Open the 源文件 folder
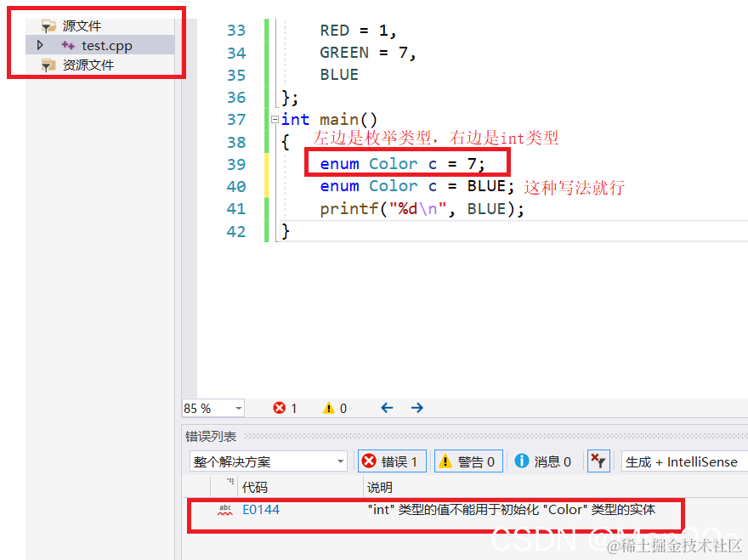 [82, 25]
